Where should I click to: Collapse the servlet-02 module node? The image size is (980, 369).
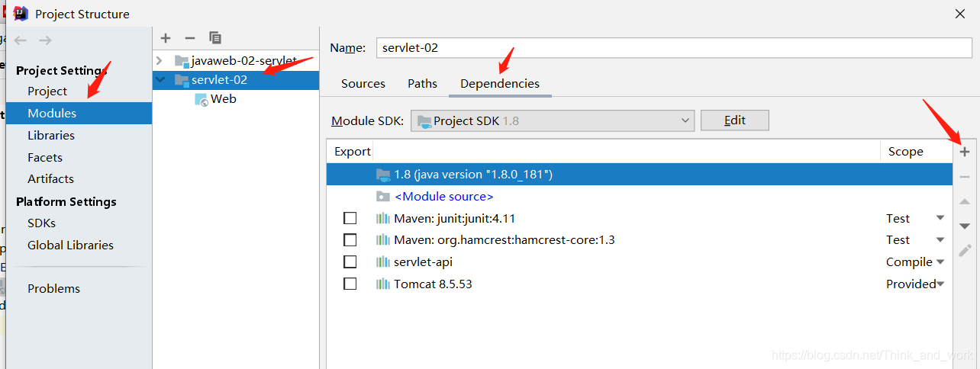pos(160,79)
